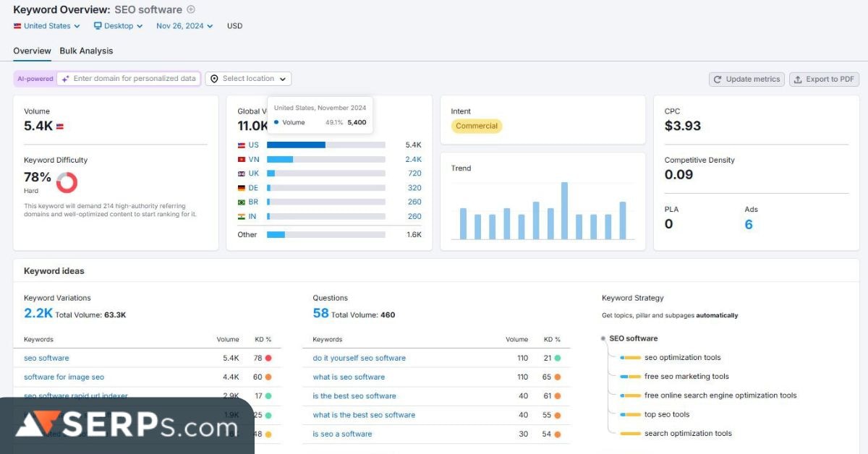The height and width of the screenshot is (454, 868).
Task: Click the Ads count 6
Action: click(x=749, y=224)
